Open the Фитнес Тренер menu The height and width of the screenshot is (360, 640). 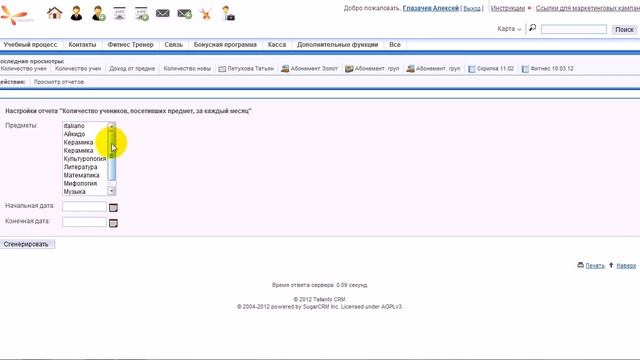click(x=130, y=44)
